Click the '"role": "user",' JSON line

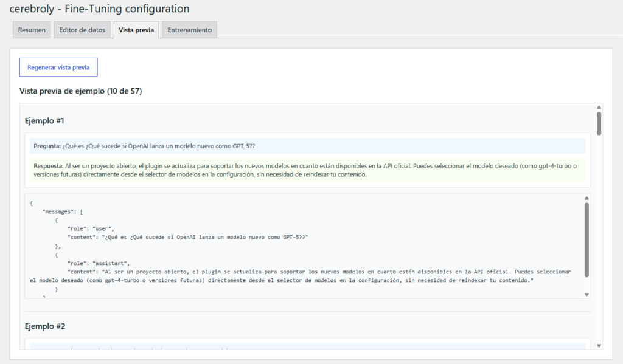pyautogui.click(x=91, y=228)
